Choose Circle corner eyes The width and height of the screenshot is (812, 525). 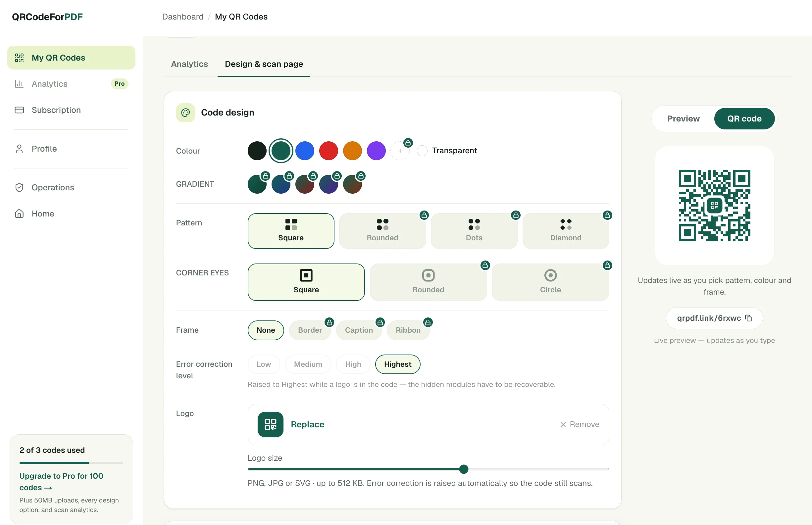(x=550, y=282)
